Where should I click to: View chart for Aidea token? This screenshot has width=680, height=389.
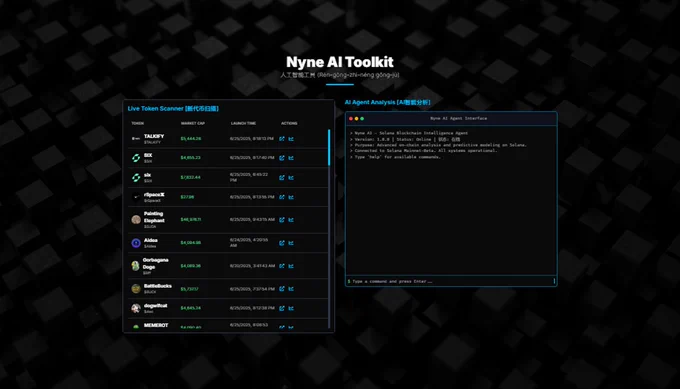(x=291, y=243)
